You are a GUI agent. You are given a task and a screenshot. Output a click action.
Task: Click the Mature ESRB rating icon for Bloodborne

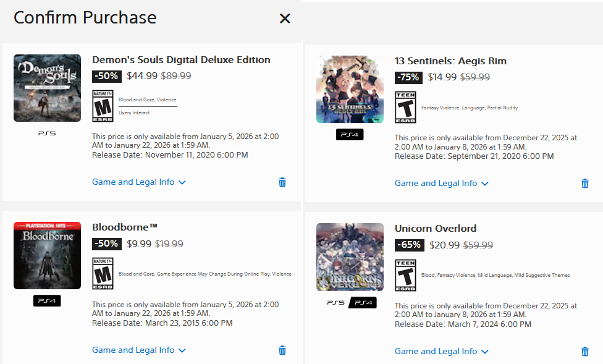click(x=103, y=274)
